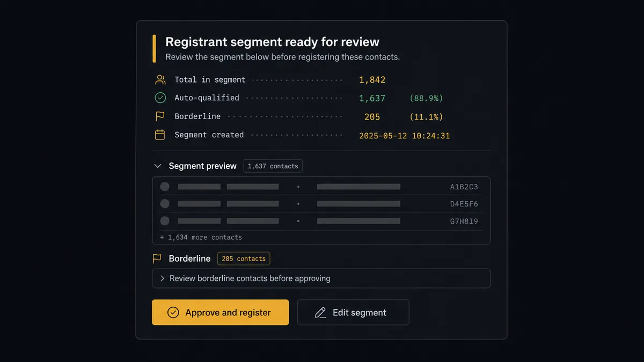Click the borderline count 205
Screen dimensions: 644x362
(372, 117)
